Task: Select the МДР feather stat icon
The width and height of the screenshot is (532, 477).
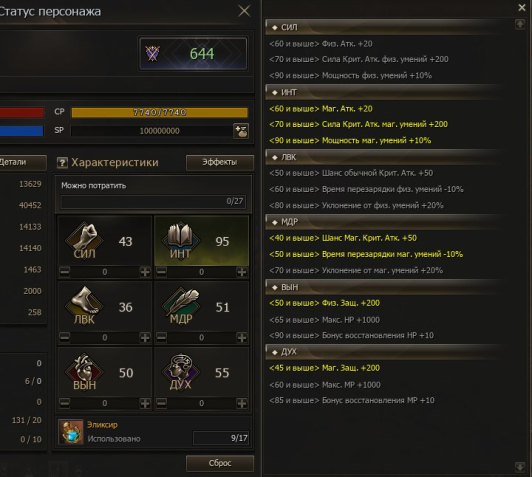Action: pos(180,304)
